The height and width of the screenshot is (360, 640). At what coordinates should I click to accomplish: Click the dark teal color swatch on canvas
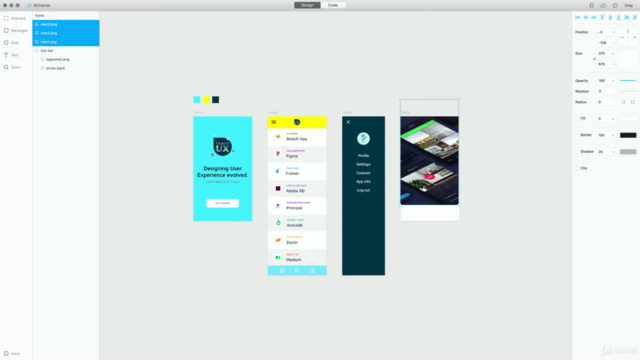[x=216, y=100]
